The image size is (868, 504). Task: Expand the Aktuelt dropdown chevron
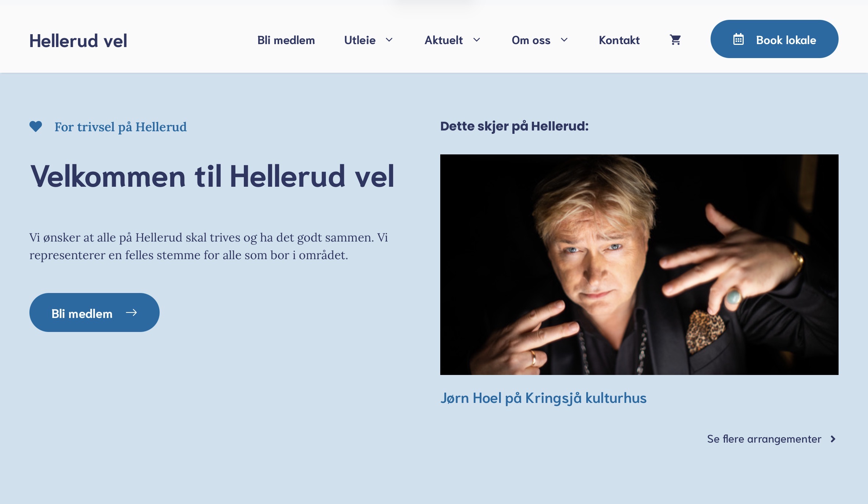(477, 40)
